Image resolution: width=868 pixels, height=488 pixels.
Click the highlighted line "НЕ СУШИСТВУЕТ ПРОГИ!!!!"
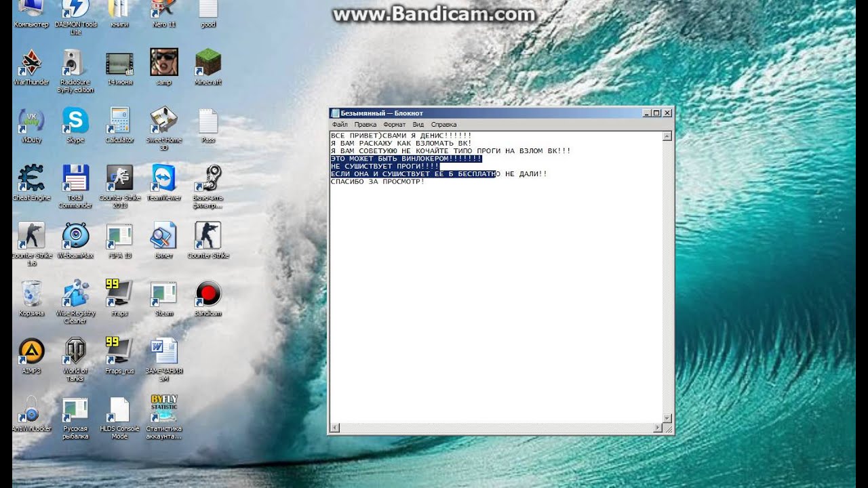(384, 166)
